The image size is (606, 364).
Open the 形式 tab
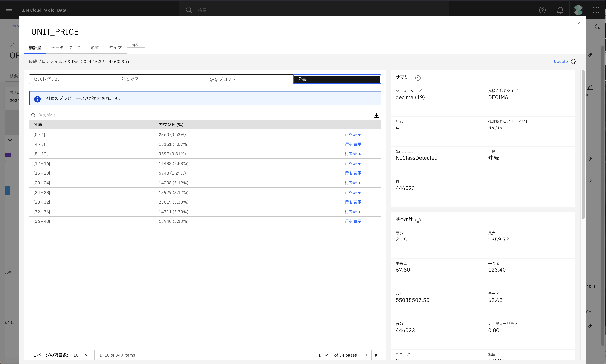coord(95,48)
